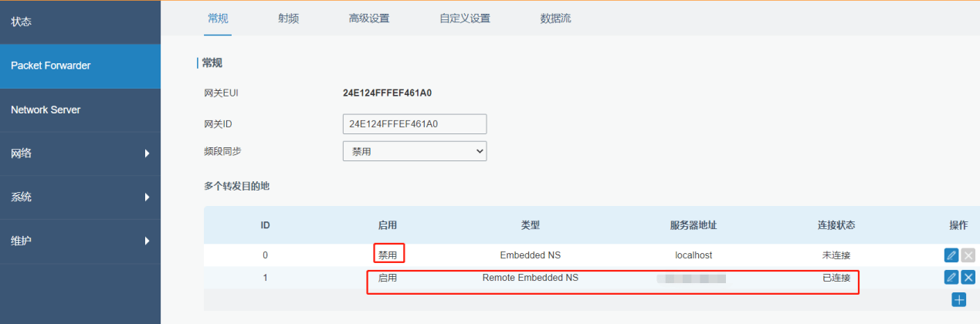Edit row 1 Remote Embedded NS entry

(x=951, y=278)
